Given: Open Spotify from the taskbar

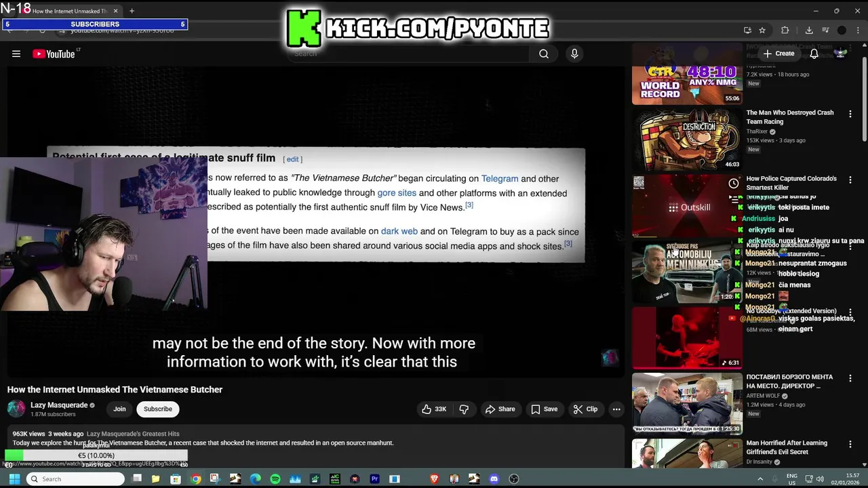Looking at the screenshot, I should pyautogui.click(x=275, y=479).
